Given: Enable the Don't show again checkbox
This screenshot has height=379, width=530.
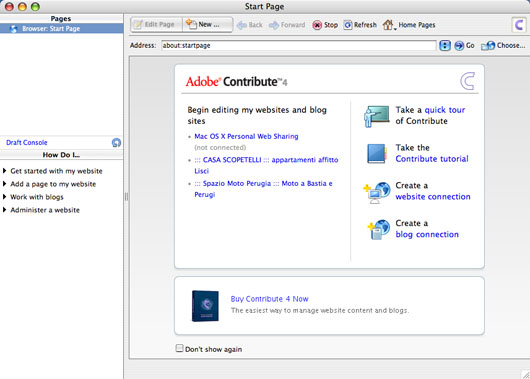Looking at the screenshot, I should point(179,348).
